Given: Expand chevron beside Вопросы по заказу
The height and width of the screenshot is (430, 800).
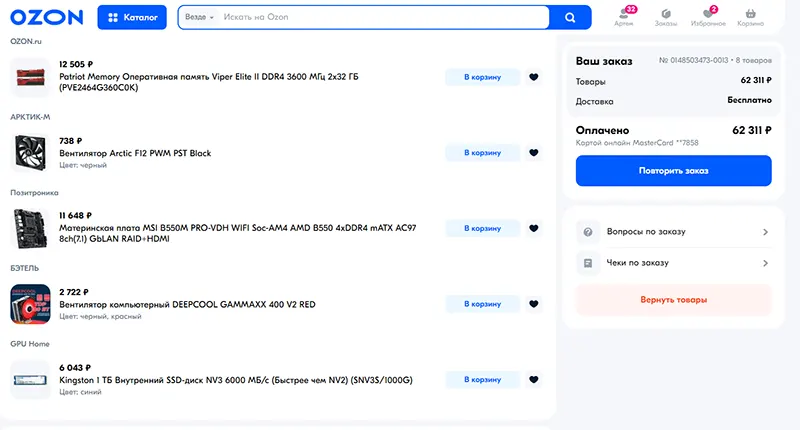Looking at the screenshot, I should (x=765, y=232).
